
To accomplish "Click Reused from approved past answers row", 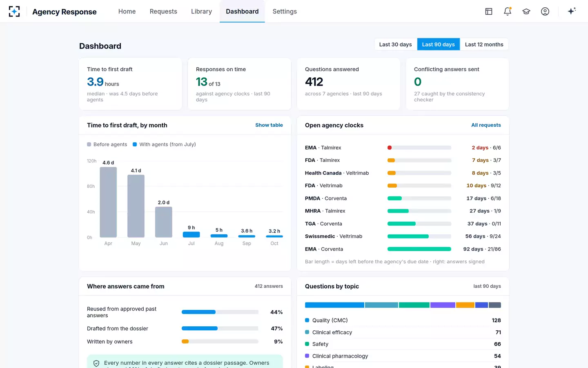I will coord(185,312).
